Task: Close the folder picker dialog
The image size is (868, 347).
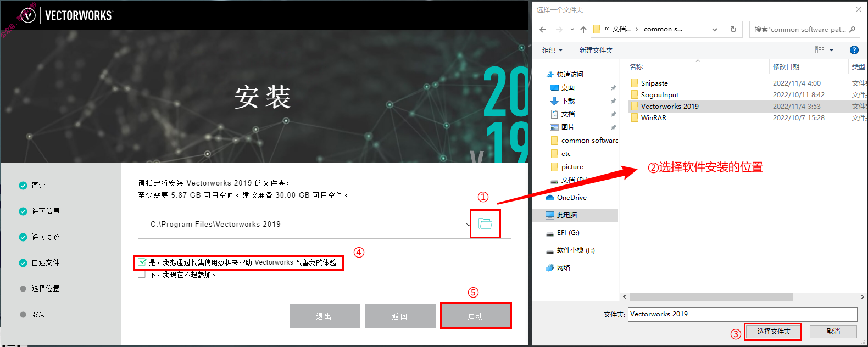Action: pyautogui.click(x=859, y=9)
